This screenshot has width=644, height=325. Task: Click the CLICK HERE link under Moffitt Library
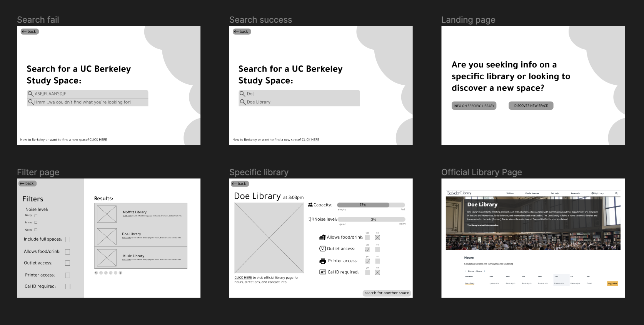click(x=127, y=216)
